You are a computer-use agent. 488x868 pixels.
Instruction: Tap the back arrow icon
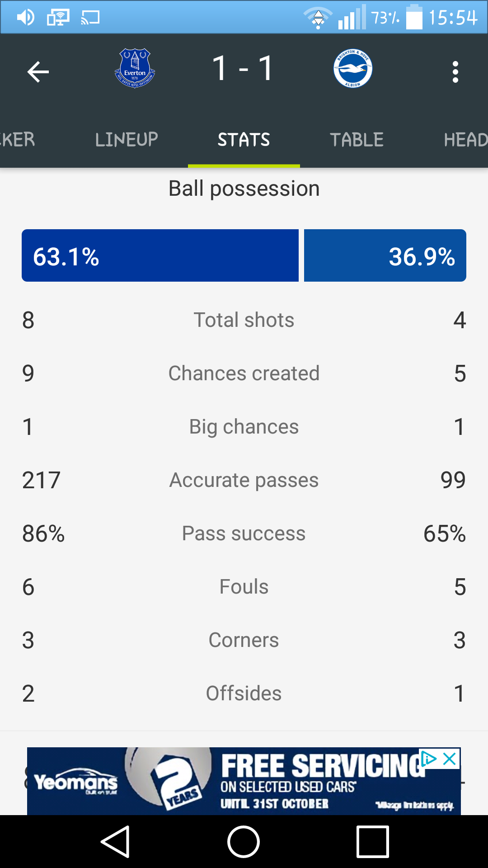(38, 72)
